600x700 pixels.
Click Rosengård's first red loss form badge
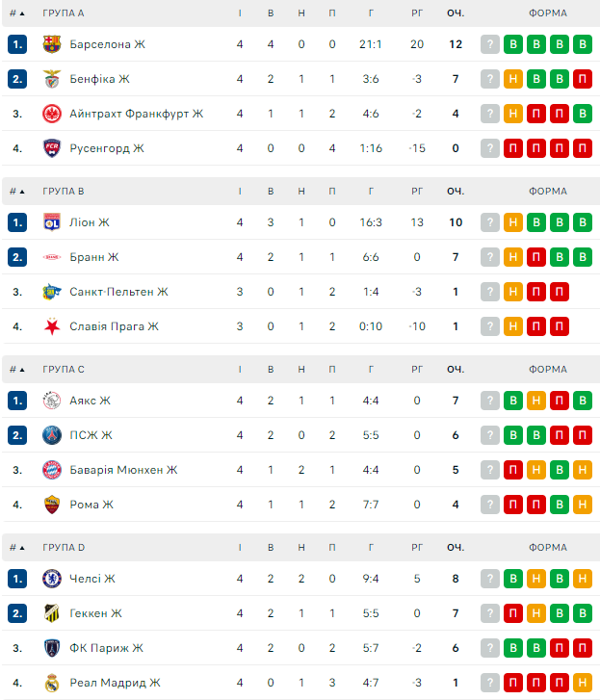tap(513, 148)
